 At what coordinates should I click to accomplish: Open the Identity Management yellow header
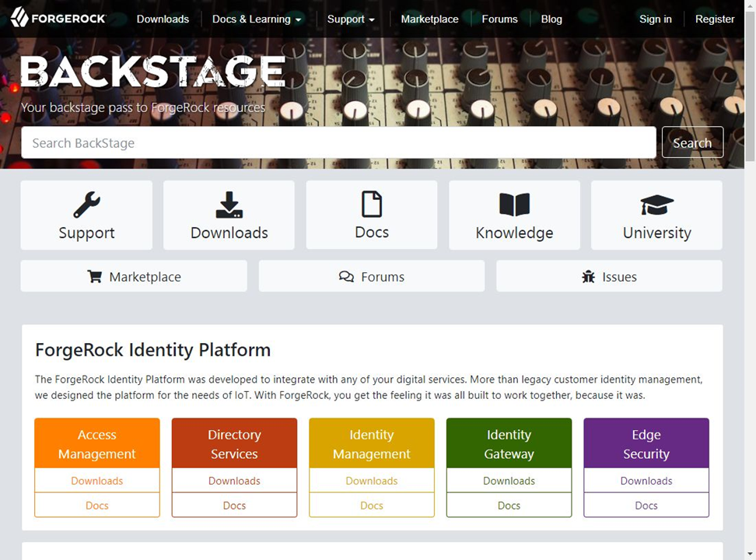tap(372, 443)
